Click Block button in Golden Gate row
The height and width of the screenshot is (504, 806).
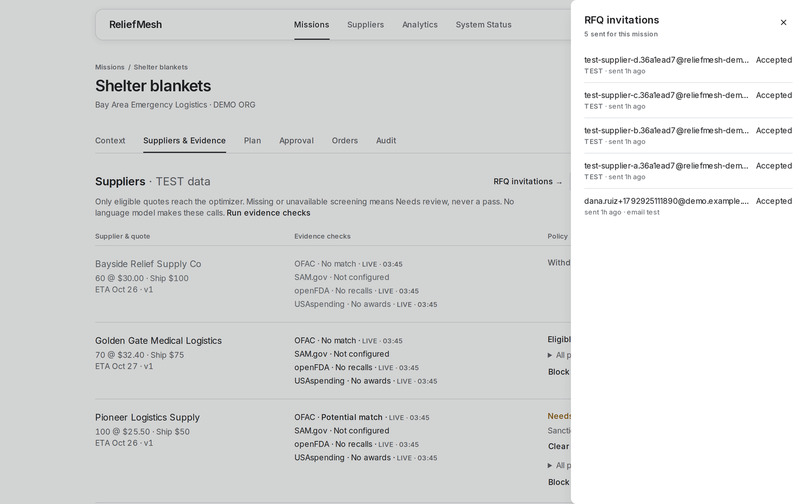pos(559,372)
